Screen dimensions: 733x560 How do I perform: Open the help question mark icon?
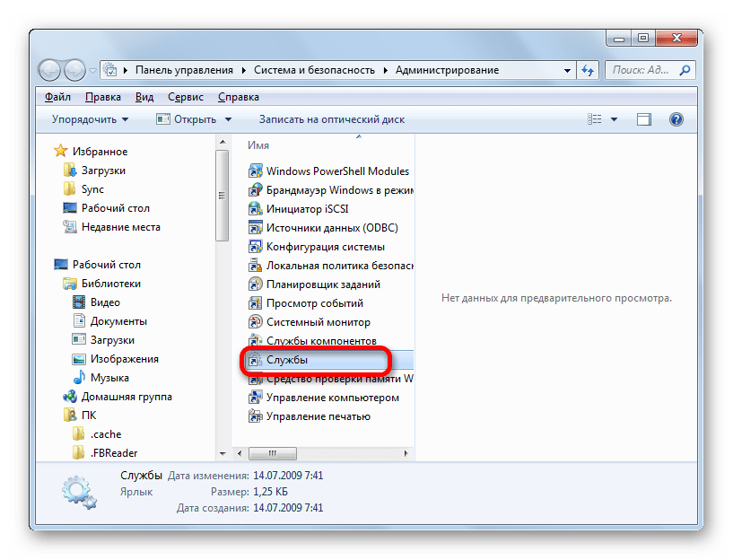point(676,119)
